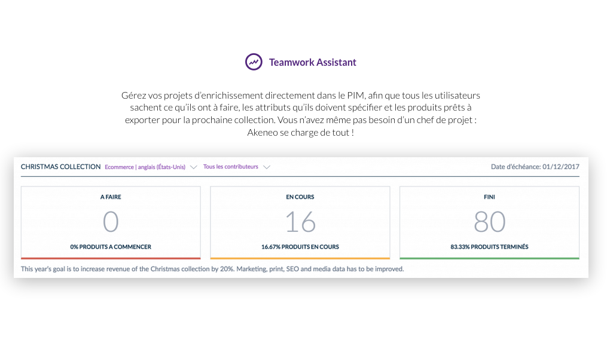Click the red bar under A FAIRE

111,258
